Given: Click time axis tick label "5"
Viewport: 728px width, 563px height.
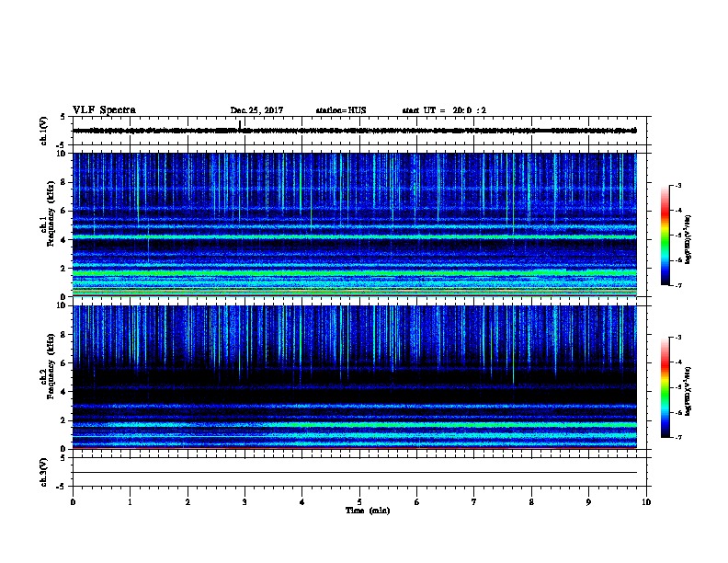Looking at the screenshot, I should coord(359,502).
